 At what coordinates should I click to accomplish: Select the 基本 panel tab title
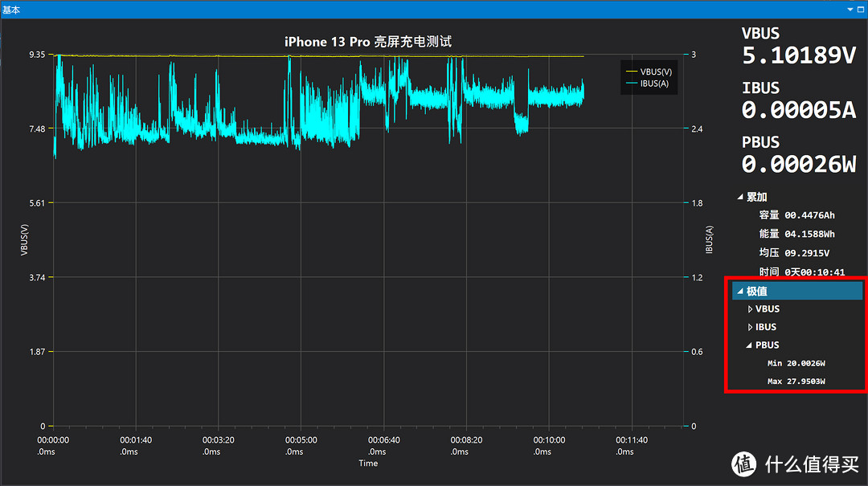[11, 10]
